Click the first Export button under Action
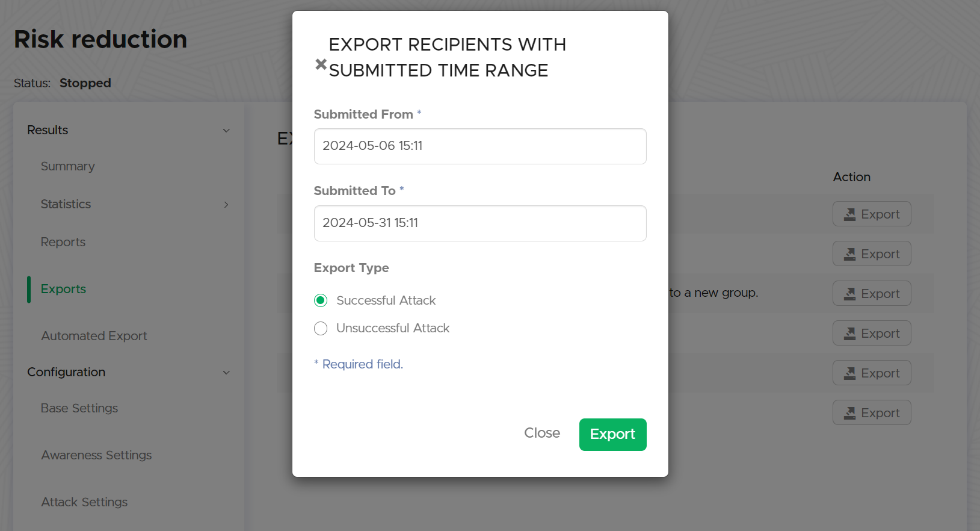Image resolution: width=980 pixels, height=531 pixels. pos(872,214)
